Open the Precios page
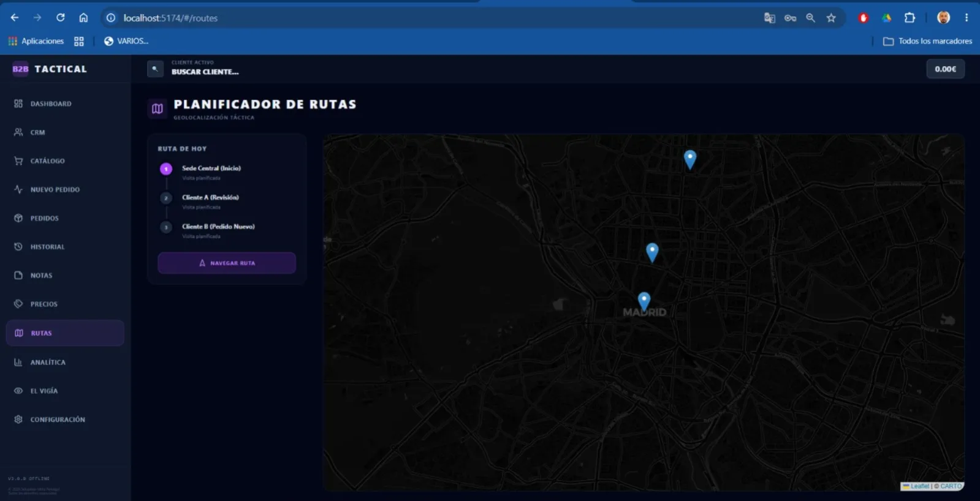980x501 pixels. click(65, 304)
